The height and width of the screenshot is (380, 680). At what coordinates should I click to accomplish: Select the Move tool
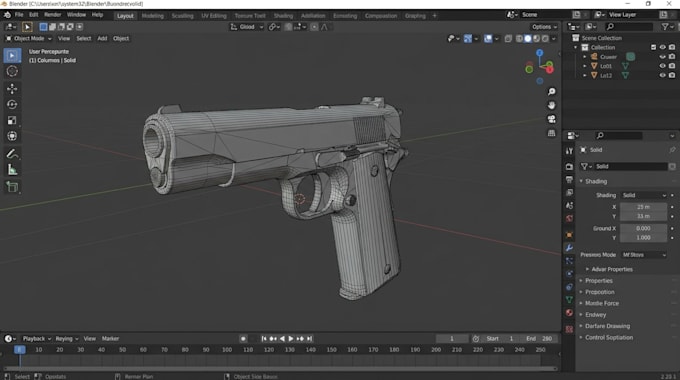click(x=12, y=88)
